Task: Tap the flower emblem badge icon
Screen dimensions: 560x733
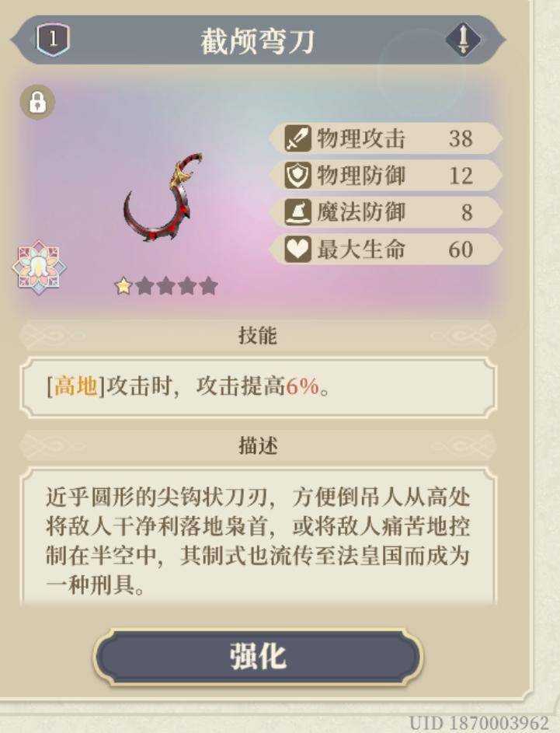Action: tap(40, 267)
